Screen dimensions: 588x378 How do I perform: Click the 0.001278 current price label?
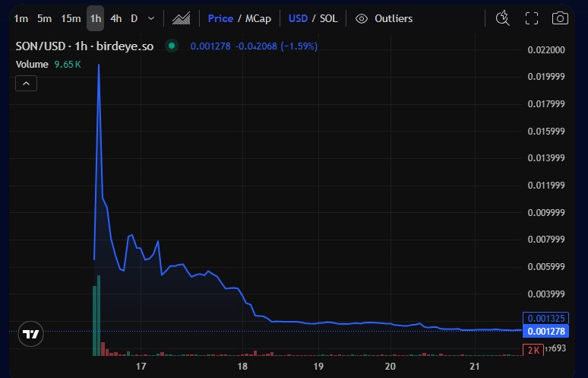pyautogui.click(x=545, y=331)
